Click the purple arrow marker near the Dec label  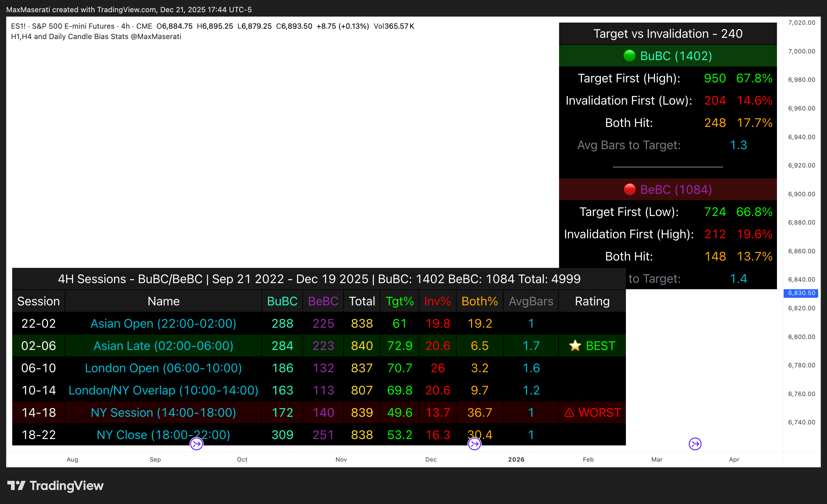click(x=474, y=444)
